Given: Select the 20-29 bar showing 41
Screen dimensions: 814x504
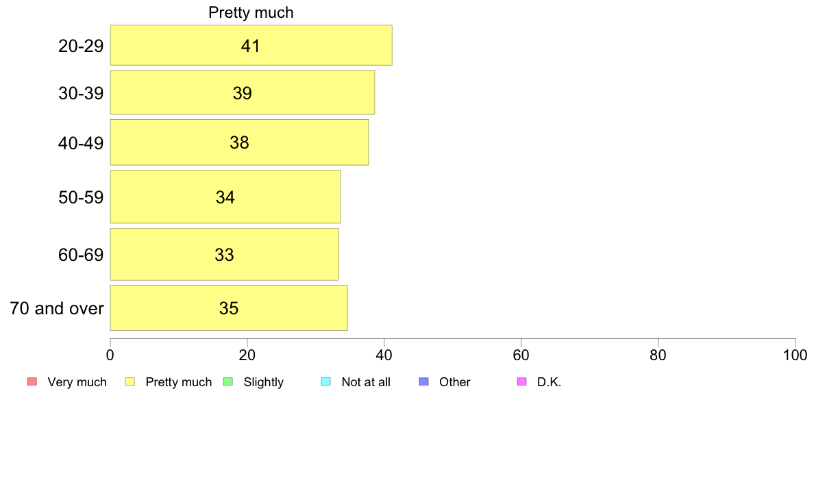Looking at the screenshot, I should coord(251,45).
